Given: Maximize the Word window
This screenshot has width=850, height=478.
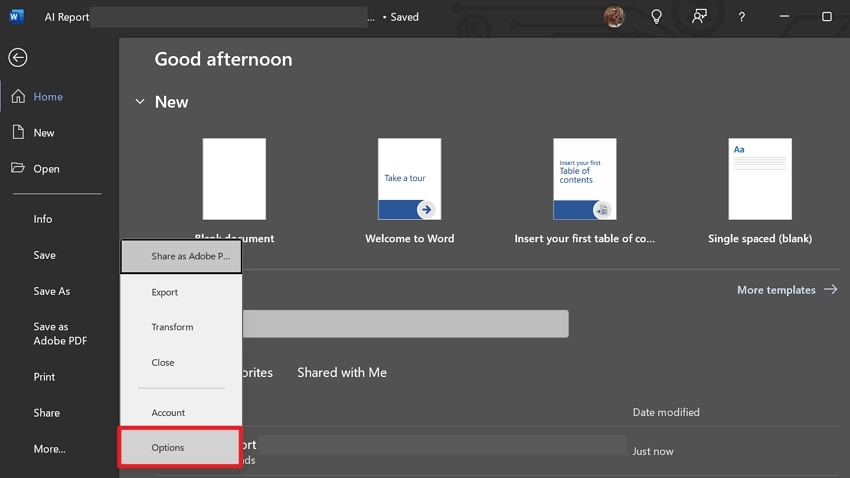Looking at the screenshot, I should [826, 16].
